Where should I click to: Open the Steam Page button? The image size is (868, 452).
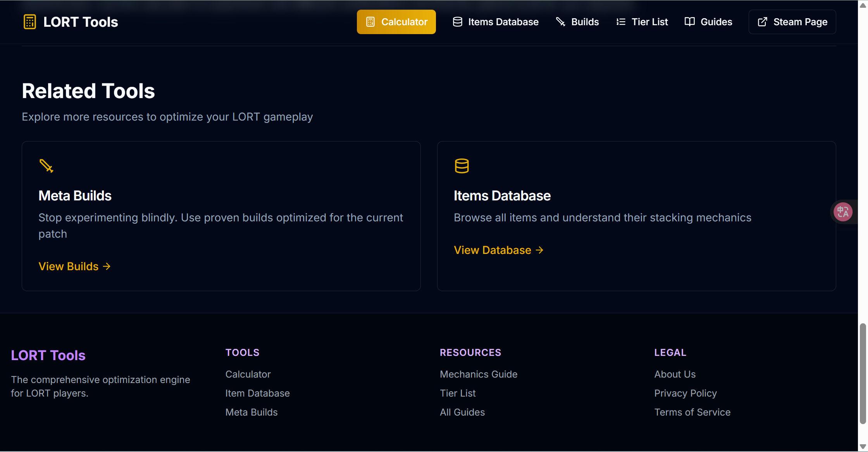pyautogui.click(x=792, y=22)
